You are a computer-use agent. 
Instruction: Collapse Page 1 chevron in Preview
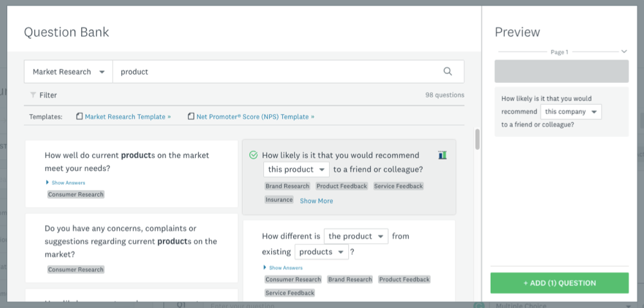623,51
